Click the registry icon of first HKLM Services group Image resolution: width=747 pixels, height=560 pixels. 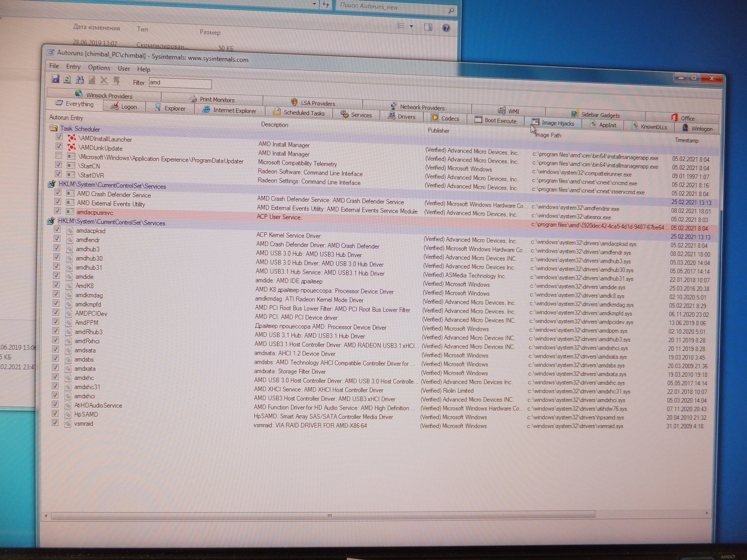52,184
